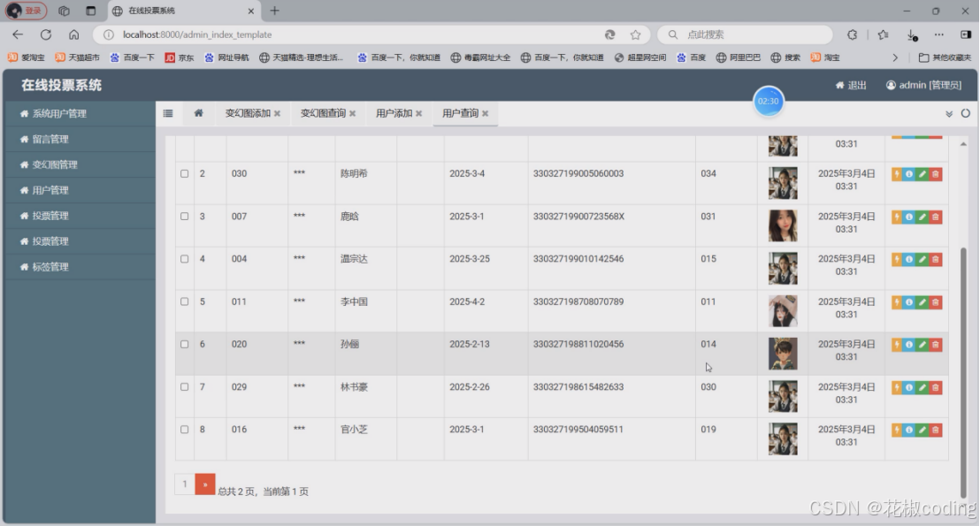
Task: Delete user 官小芝 with trash icon
Action: pyautogui.click(x=936, y=431)
